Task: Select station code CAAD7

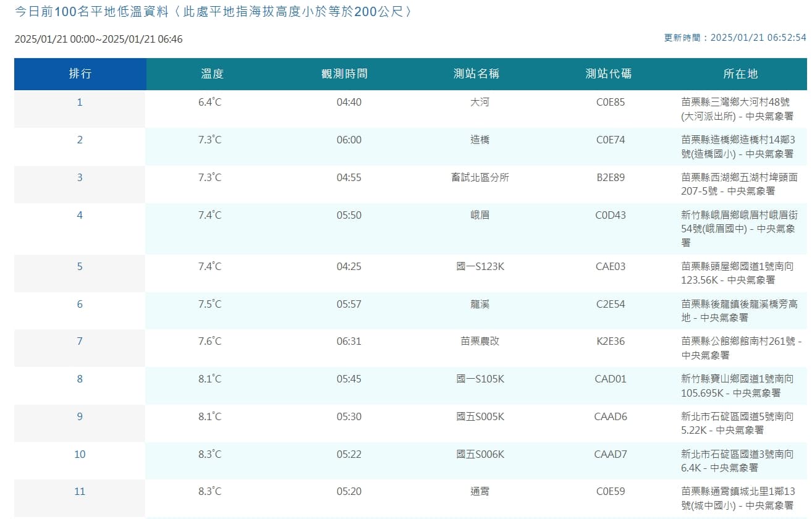Action: [611, 454]
